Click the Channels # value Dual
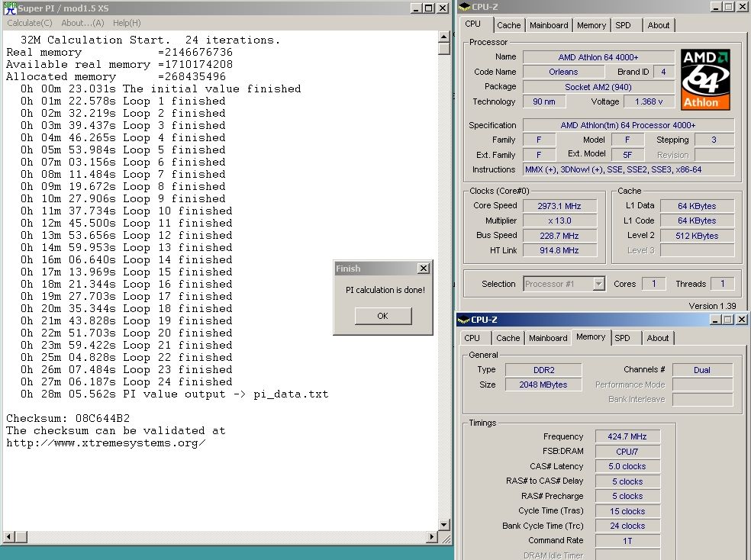The image size is (751, 560). click(x=702, y=370)
